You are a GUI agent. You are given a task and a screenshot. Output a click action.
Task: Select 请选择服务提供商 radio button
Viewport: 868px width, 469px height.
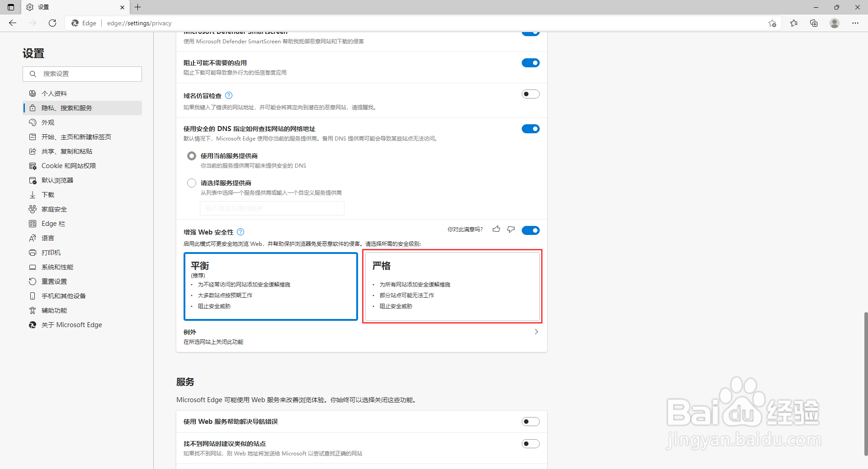[x=192, y=183]
